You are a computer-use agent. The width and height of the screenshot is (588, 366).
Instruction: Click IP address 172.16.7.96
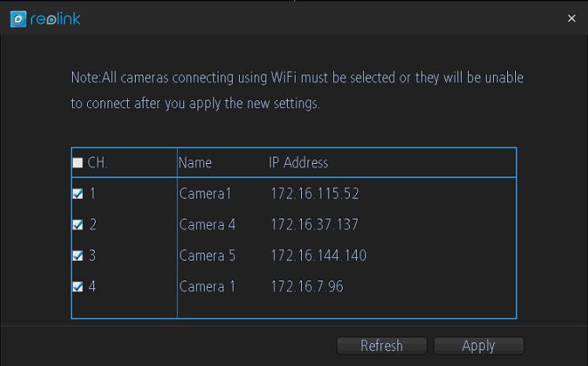click(x=307, y=287)
